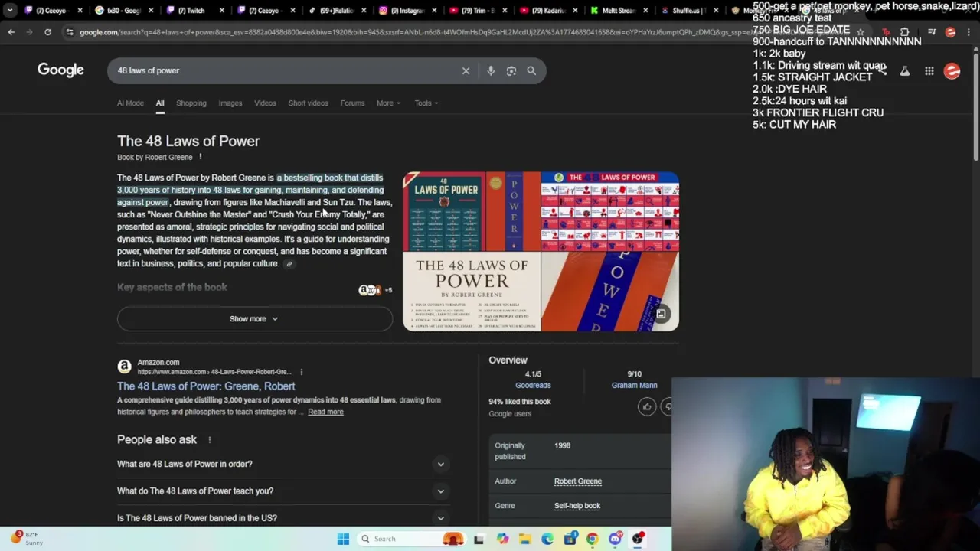Open the Chrome tab search dropdown arrow
Screen dimensions: 980x551
pyautogui.click(x=10, y=11)
